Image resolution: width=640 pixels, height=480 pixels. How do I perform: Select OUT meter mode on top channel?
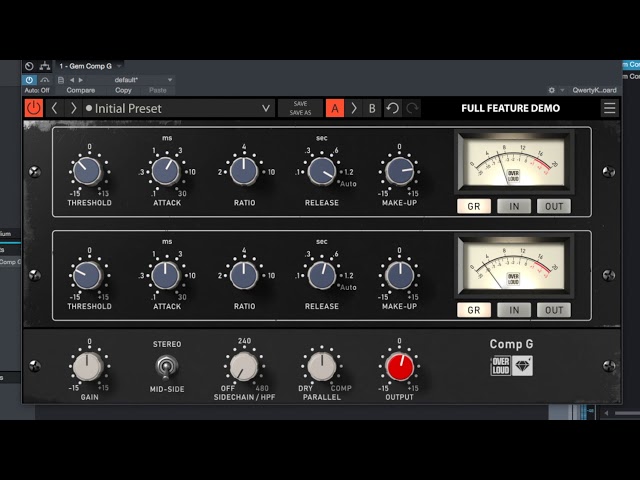(x=554, y=207)
